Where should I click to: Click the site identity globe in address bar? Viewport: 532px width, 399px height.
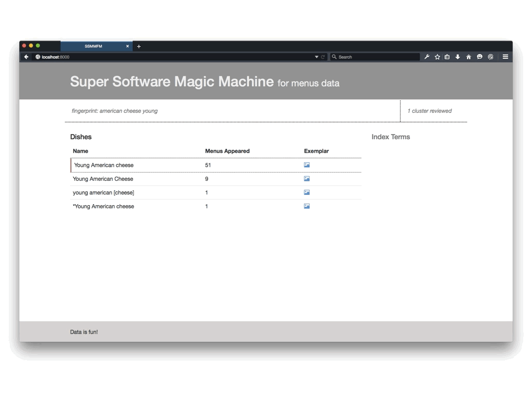(37, 57)
